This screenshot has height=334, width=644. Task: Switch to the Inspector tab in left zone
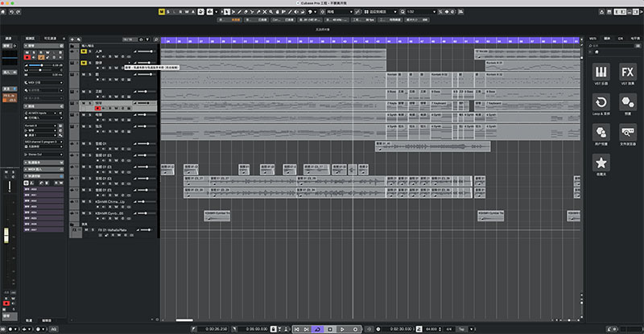(x=31, y=38)
